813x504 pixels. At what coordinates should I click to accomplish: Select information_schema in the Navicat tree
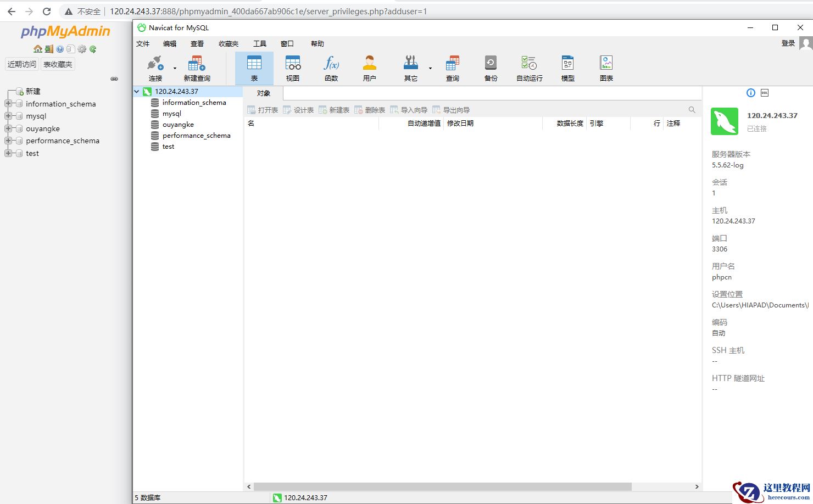194,103
